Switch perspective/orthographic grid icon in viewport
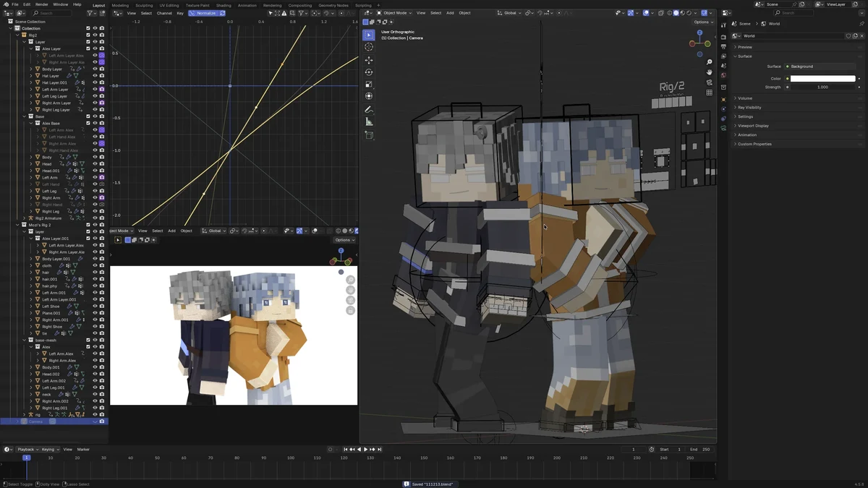Image resolution: width=868 pixels, height=488 pixels. pyautogui.click(x=710, y=93)
